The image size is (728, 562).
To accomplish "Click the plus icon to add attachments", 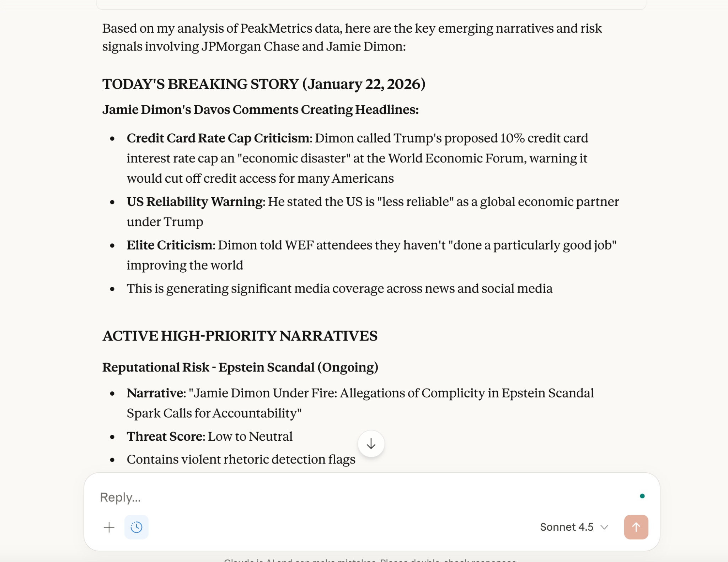I will click(x=109, y=527).
